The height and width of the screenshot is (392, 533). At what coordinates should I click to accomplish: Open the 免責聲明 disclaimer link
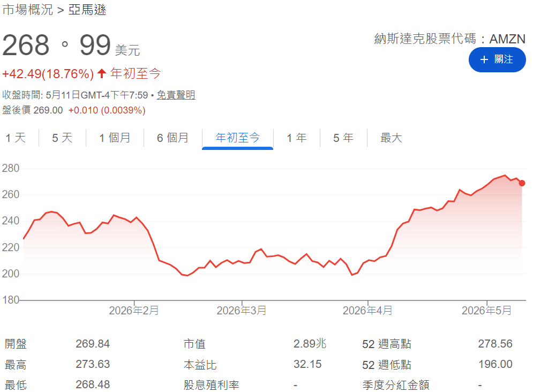[176, 95]
